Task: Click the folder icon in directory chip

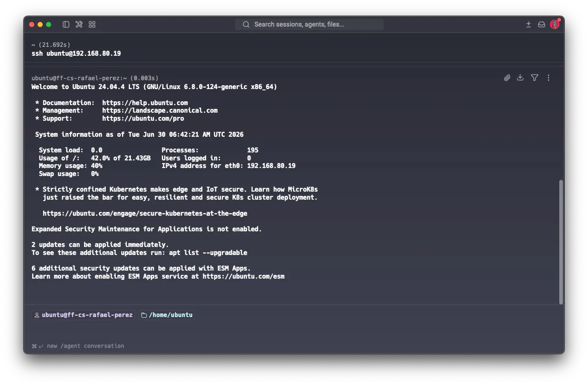Action: point(144,315)
